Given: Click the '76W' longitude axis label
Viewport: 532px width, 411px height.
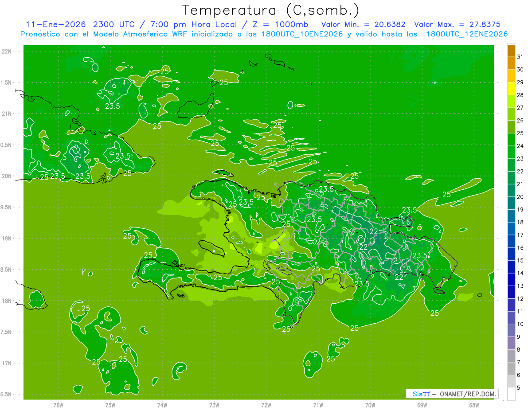Looking at the screenshot, I should point(58,405).
